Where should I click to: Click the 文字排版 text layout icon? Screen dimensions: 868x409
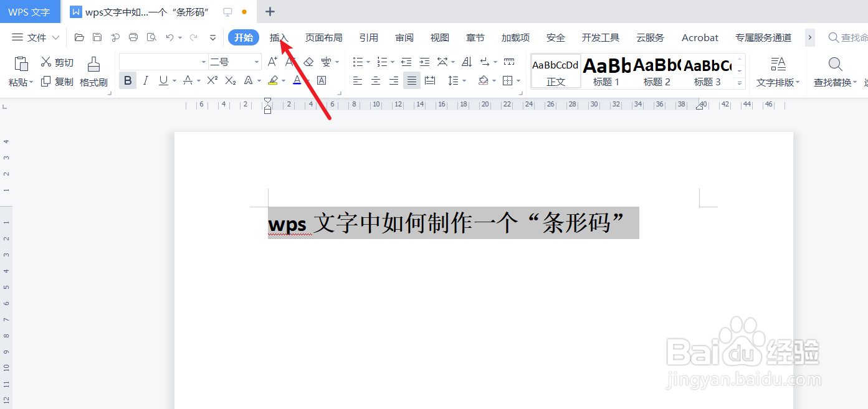[x=778, y=64]
